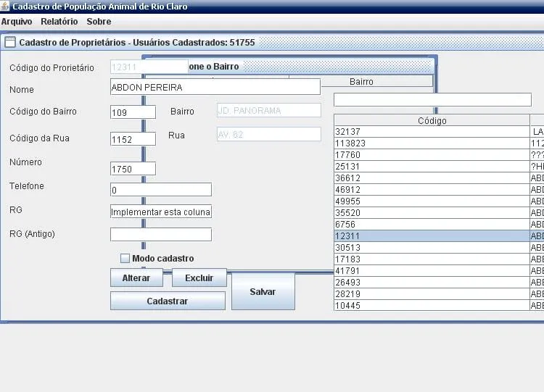This screenshot has width=544, height=392.
Task: Click the Bairro column header in dialog
Action: coord(361,81)
